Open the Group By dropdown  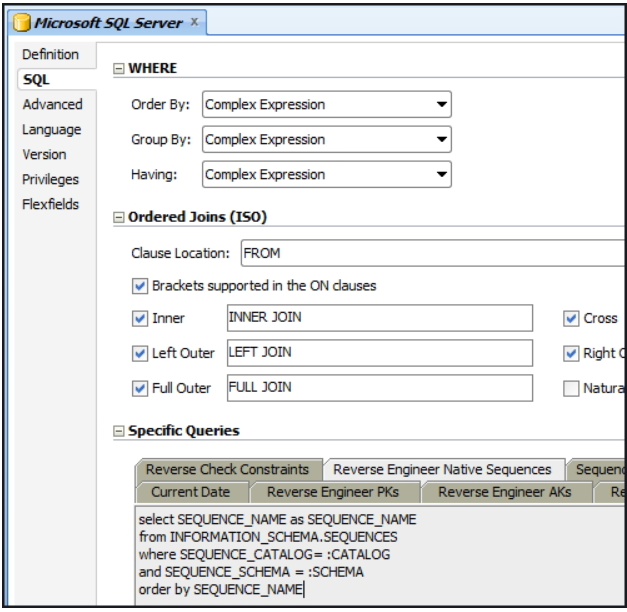[x=327, y=139]
